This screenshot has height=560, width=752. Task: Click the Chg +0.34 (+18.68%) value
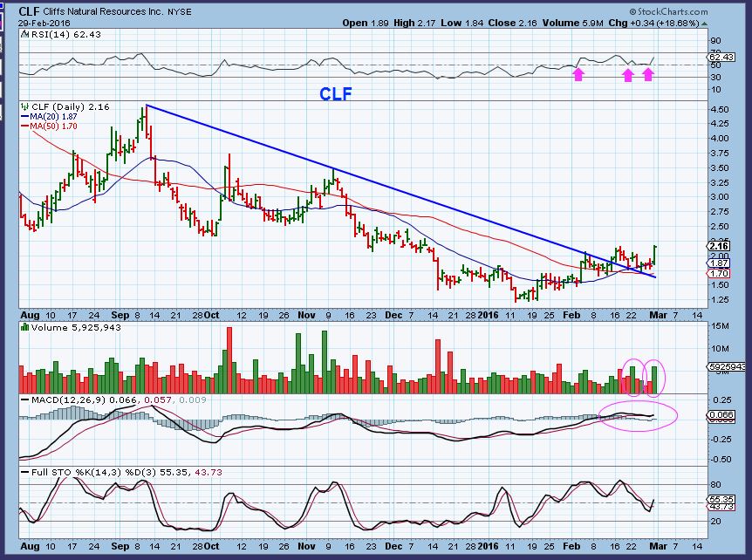pyautogui.click(x=653, y=23)
